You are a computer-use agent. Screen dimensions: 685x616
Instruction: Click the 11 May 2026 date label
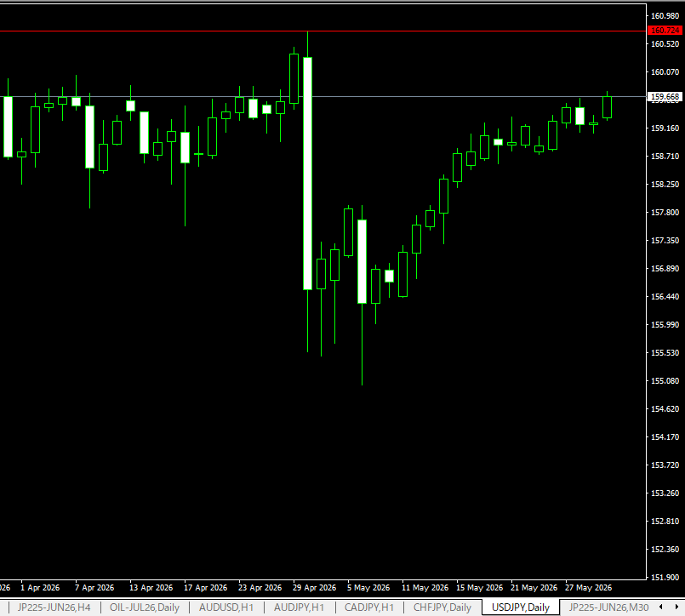click(x=425, y=588)
